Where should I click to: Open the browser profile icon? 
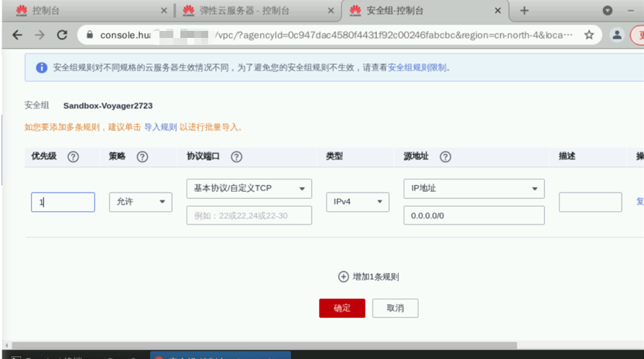coord(617,35)
